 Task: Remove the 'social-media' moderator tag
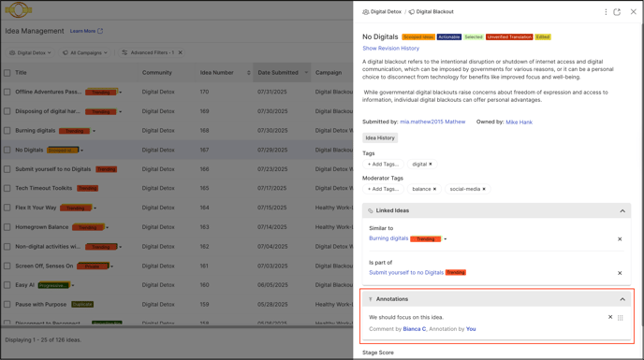484,189
